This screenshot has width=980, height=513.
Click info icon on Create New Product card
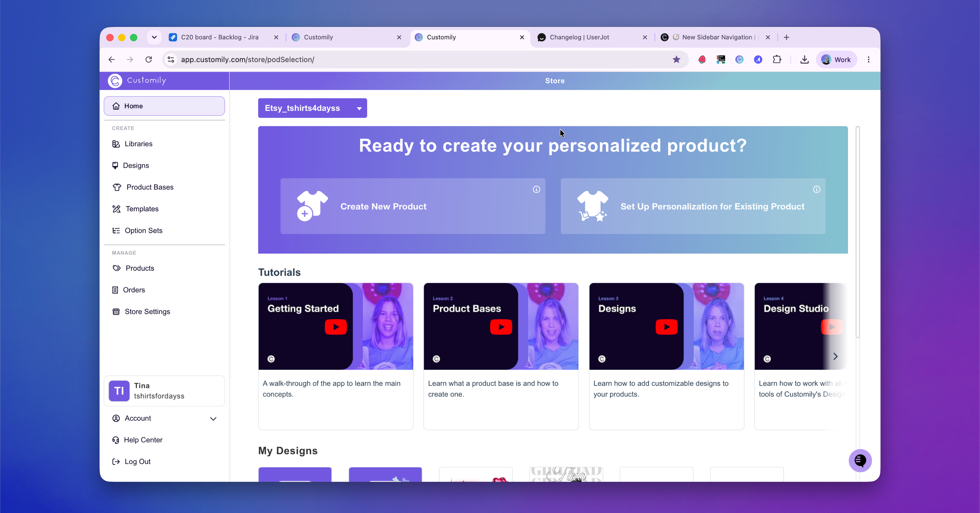click(x=537, y=189)
